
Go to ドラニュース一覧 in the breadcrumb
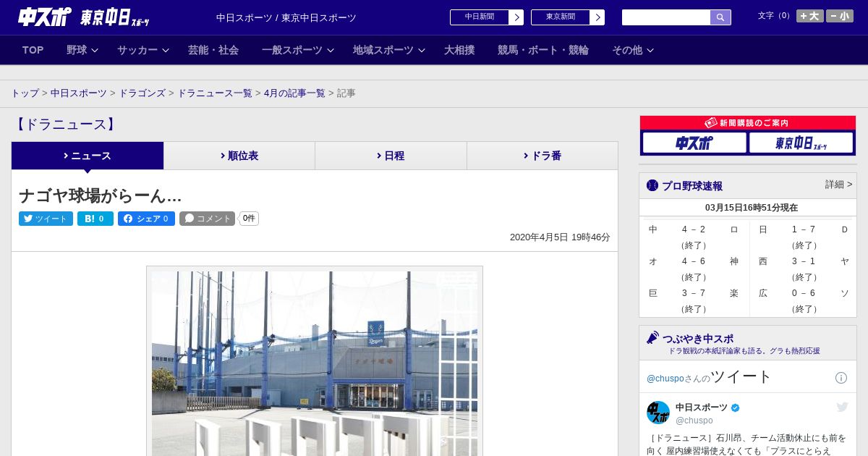point(215,93)
